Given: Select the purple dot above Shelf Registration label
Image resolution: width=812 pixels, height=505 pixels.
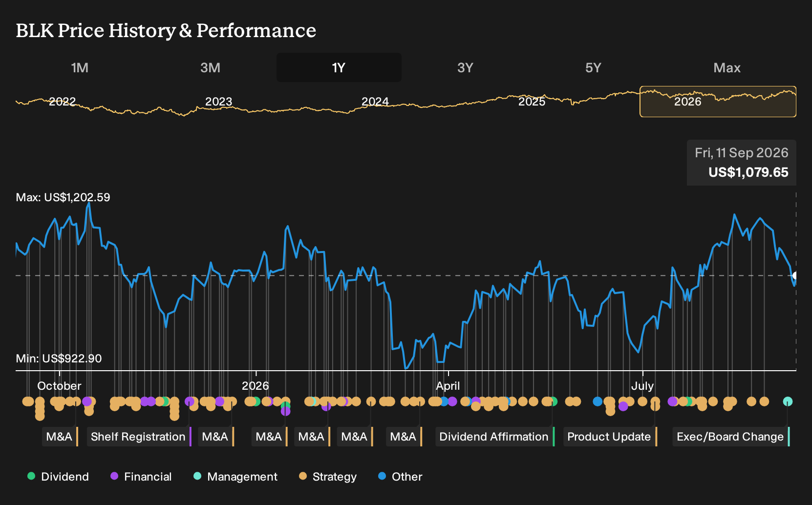Looking at the screenshot, I should coord(190,401).
